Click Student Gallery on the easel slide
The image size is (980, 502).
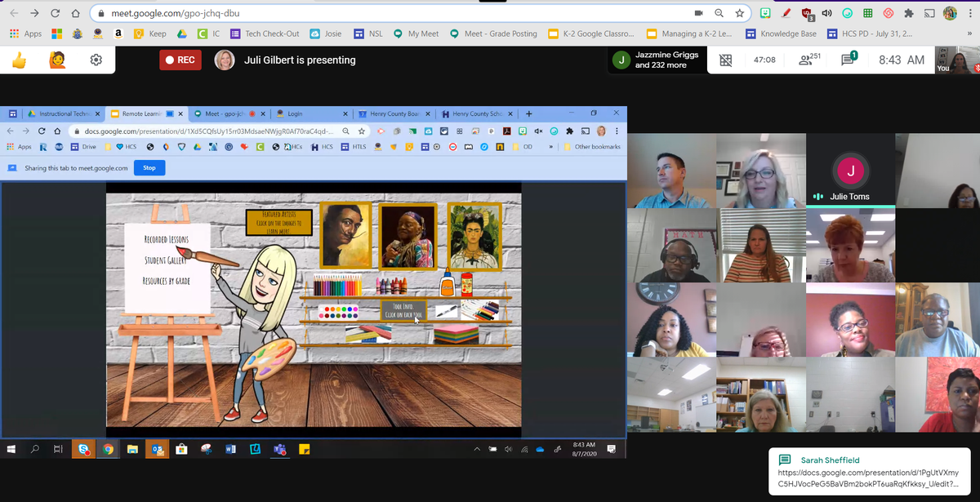point(166,260)
